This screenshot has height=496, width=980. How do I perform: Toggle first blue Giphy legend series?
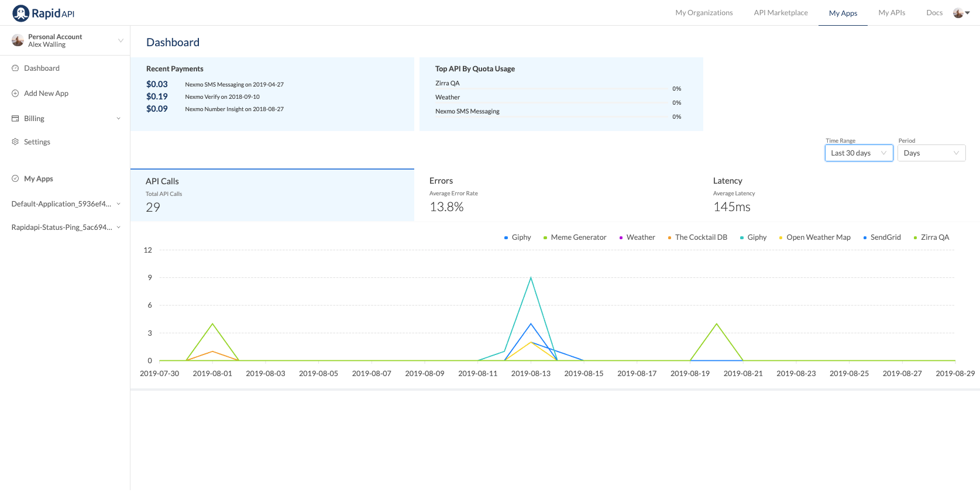point(518,237)
